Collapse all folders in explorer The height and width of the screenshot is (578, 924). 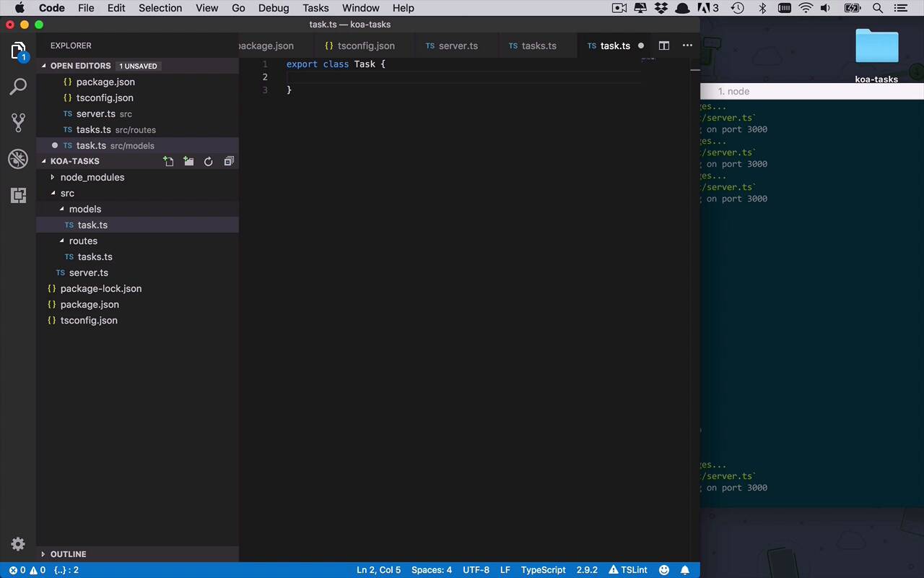pos(229,161)
